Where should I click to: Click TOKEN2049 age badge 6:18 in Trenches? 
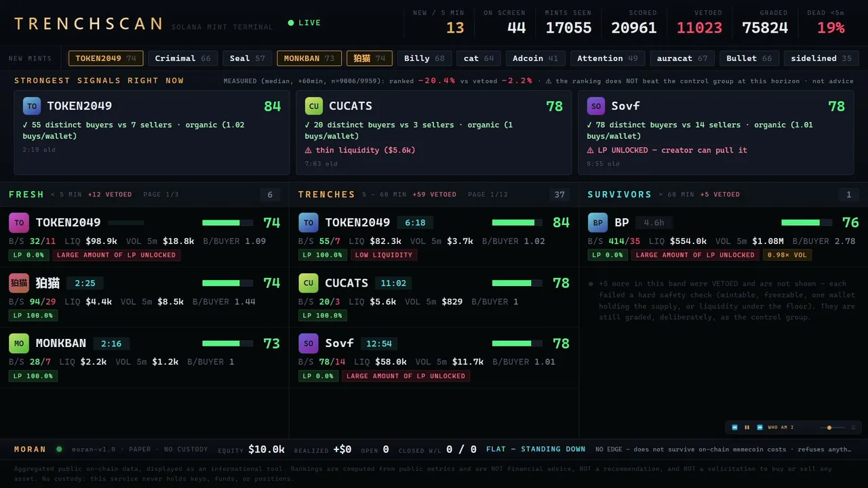[415, 223]
